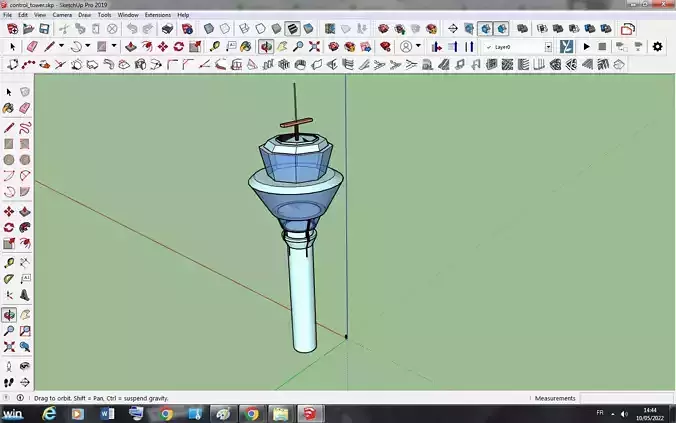Open Internet Explorer from the taskbar
Image resolution: width=676 pixels, height=423 pixels.
click(50, 414)
